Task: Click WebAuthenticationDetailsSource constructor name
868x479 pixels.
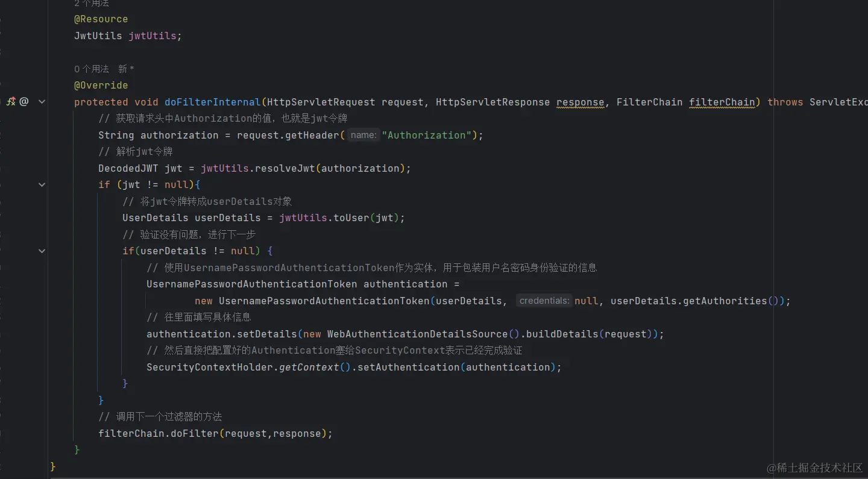Action: [x=418, y=334]
